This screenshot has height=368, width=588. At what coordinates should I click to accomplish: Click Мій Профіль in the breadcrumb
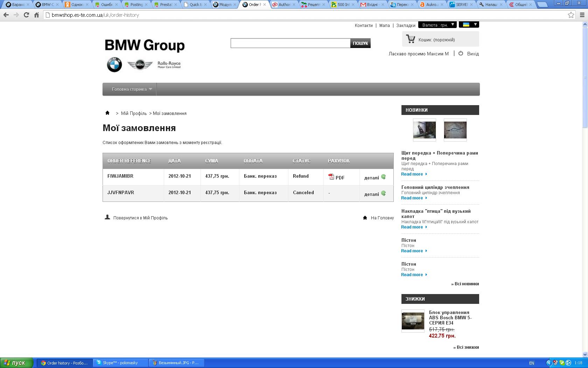[134, 113]
